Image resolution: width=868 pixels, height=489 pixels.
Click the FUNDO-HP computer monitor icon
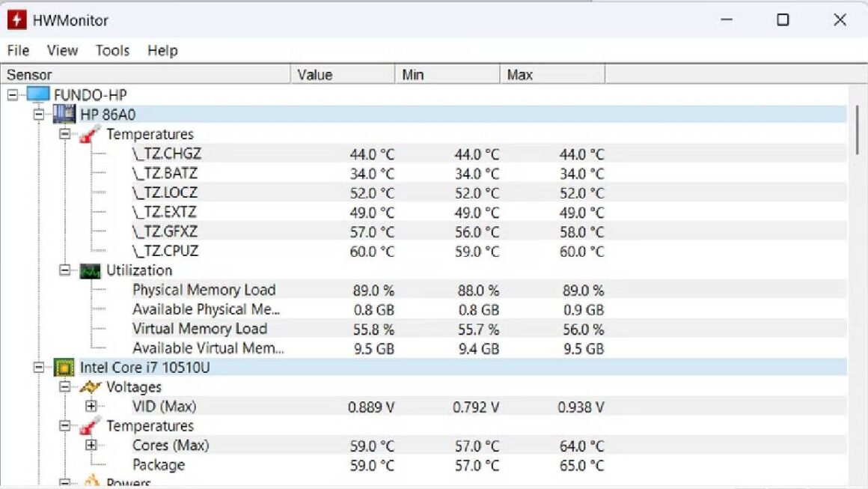tap(37, 94)
